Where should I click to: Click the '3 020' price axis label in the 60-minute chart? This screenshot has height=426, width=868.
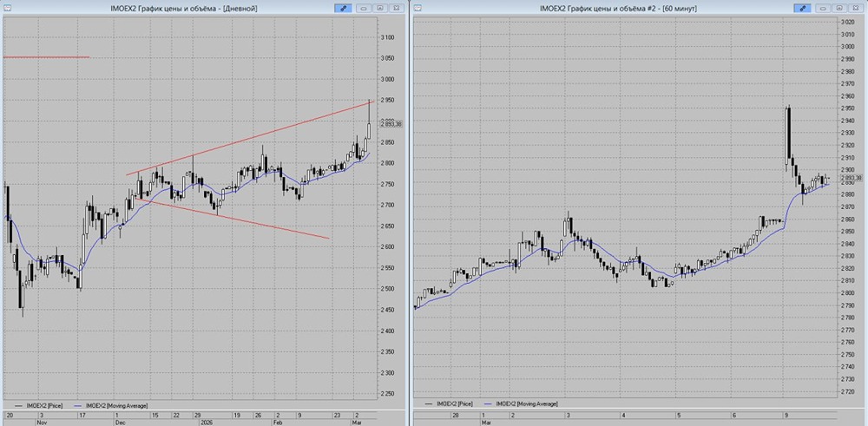(847, 23)
